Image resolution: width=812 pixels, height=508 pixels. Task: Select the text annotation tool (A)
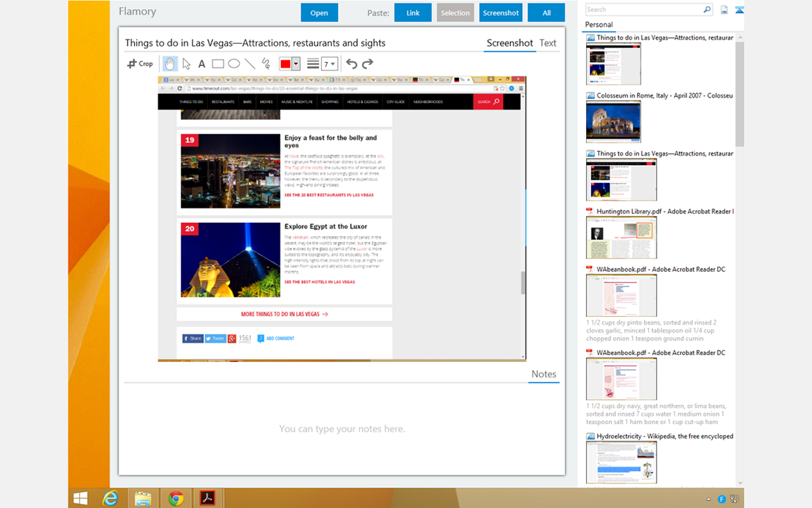(202, 63)
